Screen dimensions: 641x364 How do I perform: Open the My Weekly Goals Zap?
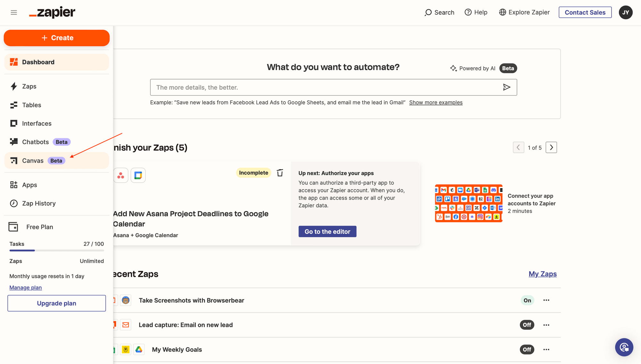coord(177,350)
